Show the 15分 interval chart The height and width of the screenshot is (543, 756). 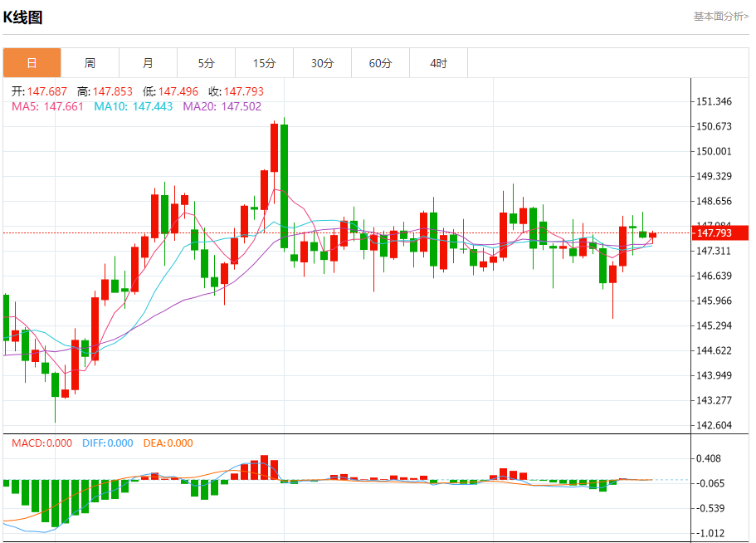264,63
